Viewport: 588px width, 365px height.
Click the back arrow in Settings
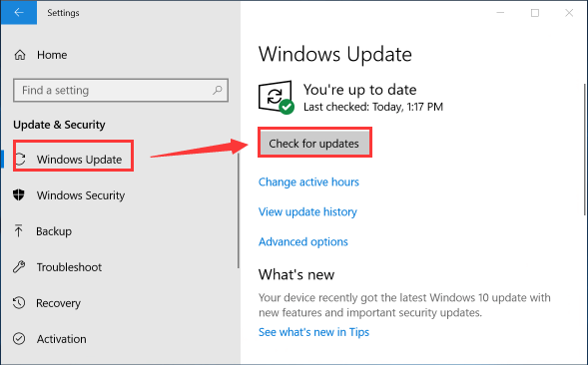tap(19, 12)
